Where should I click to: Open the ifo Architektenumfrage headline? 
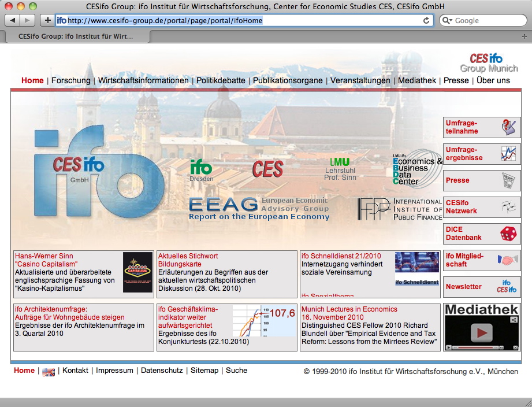69,313
